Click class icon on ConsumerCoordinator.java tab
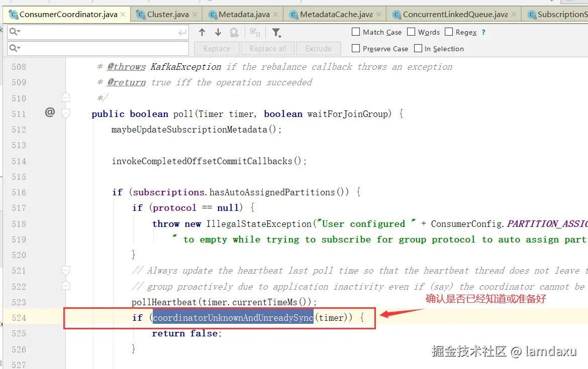 [13, 15]
